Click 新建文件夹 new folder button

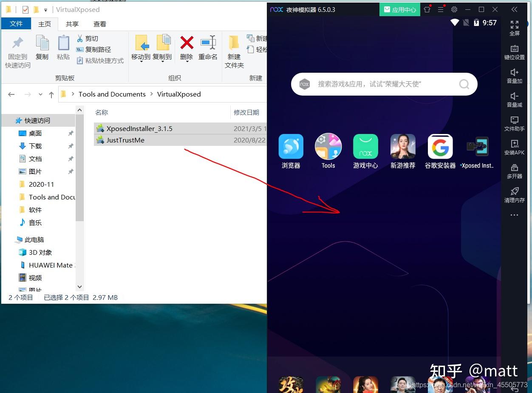(x=234, y=51)
